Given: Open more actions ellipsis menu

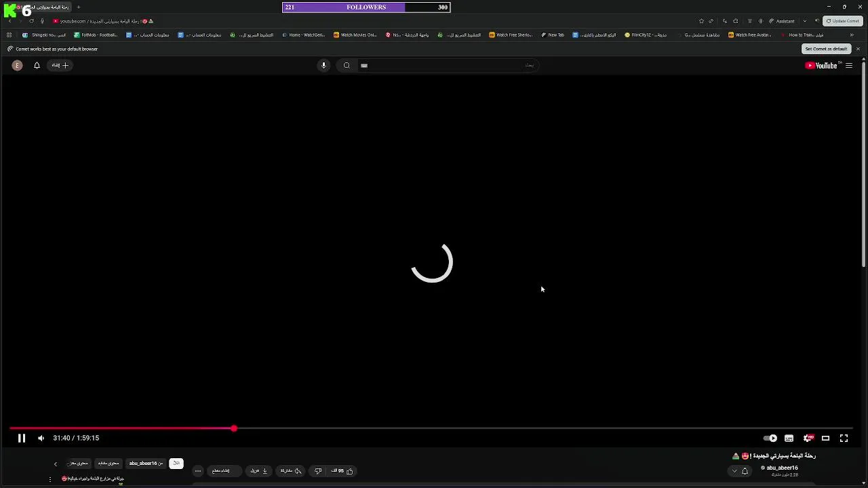Looking at the screenshot, I should [198, 470].
